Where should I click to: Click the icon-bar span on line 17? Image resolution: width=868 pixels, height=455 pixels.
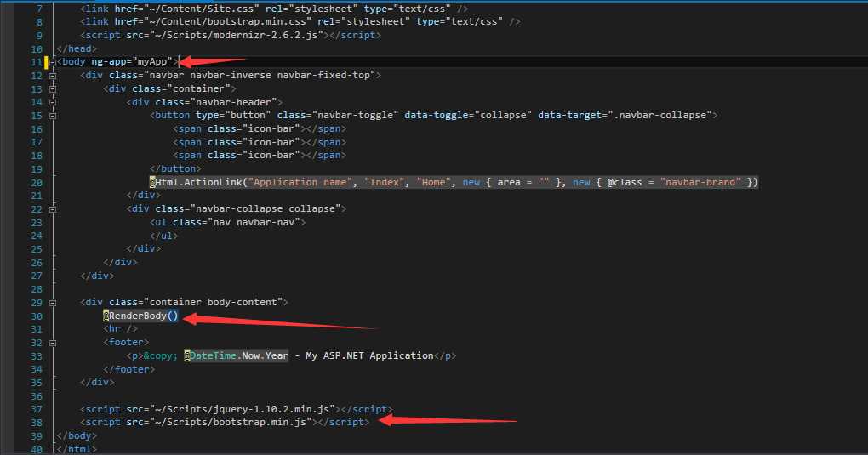(260, 142)
